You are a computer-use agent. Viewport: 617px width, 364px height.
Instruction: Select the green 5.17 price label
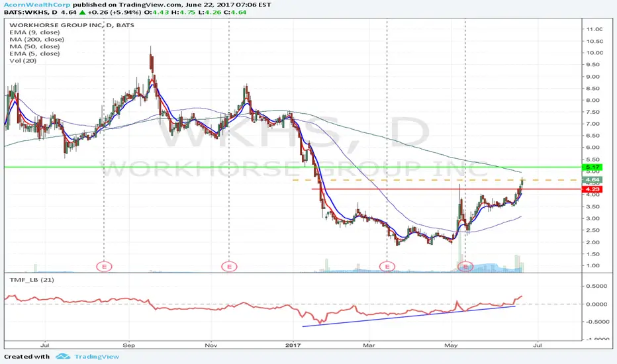pos(593,167)
